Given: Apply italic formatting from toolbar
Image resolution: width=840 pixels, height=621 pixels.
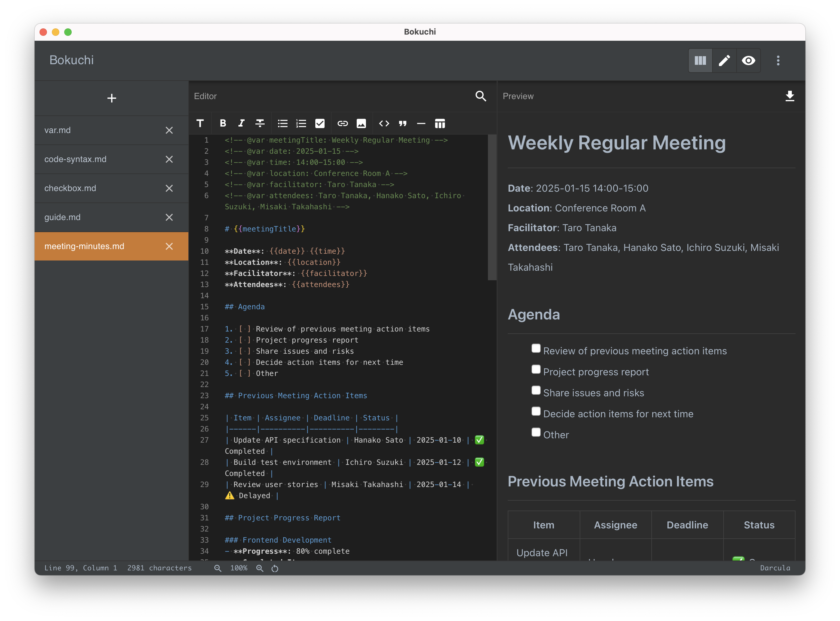Looking at the screenshot, I should pos(241,123).
